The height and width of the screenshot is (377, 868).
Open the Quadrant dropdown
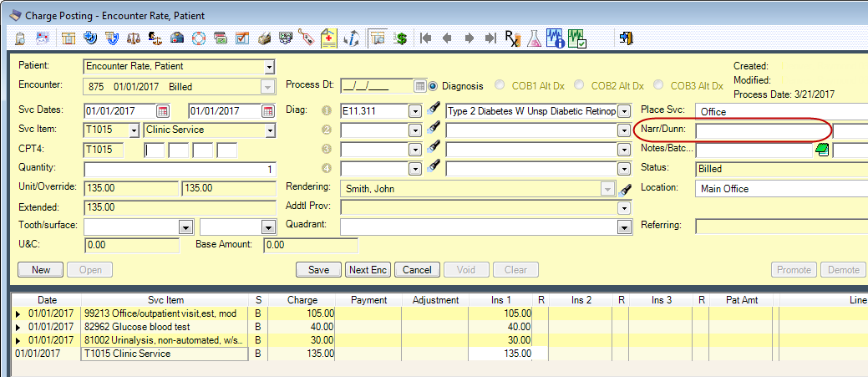(x=624, y=227)
